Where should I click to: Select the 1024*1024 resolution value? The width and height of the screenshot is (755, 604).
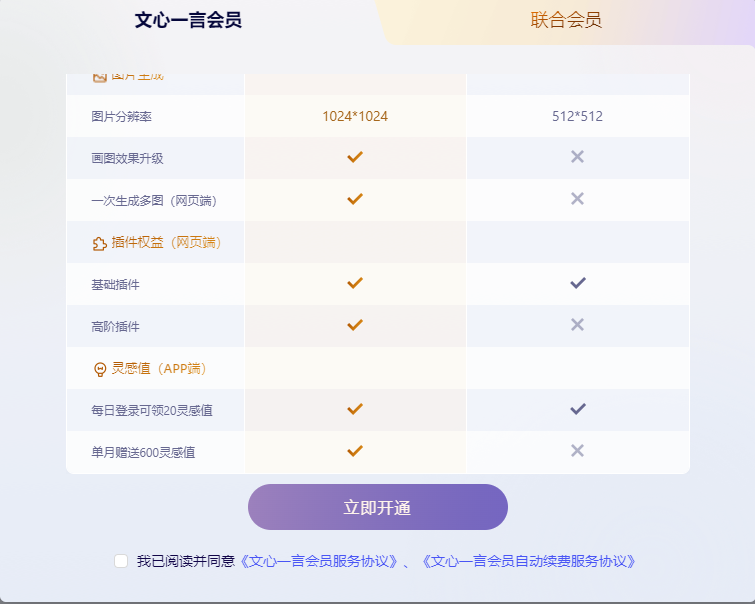(355, 116)
